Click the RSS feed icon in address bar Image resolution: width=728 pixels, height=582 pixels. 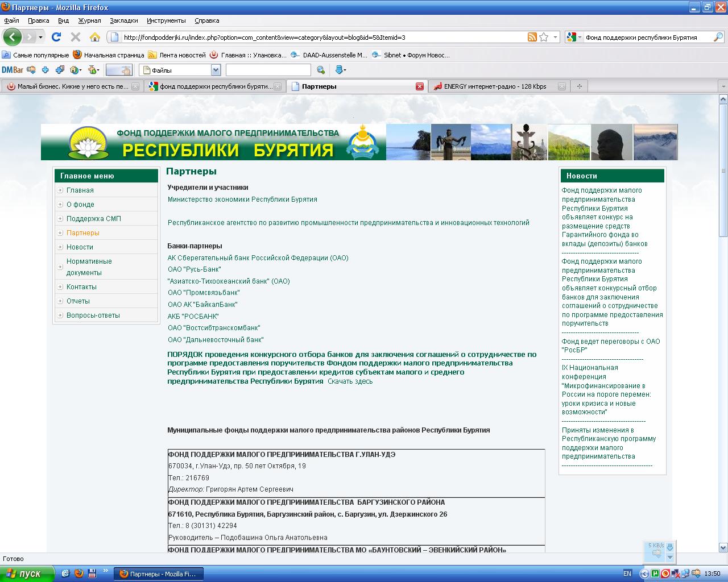(x=532, y=37)
